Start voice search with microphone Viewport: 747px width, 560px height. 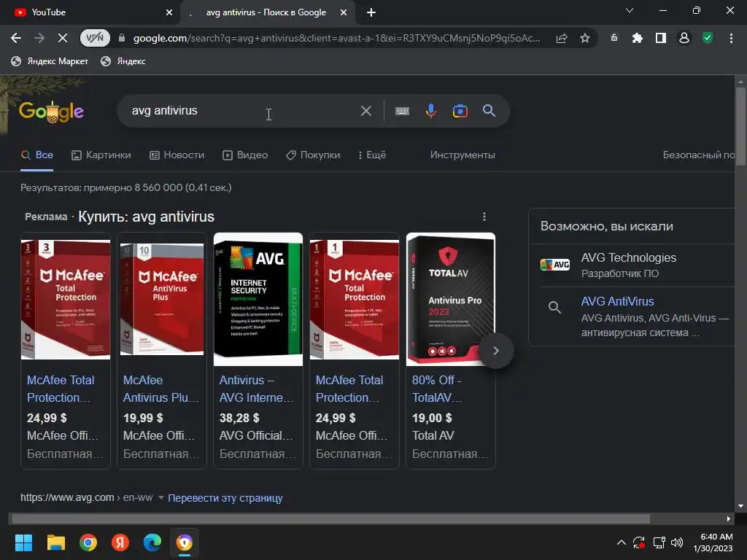(x=430, y=111)
